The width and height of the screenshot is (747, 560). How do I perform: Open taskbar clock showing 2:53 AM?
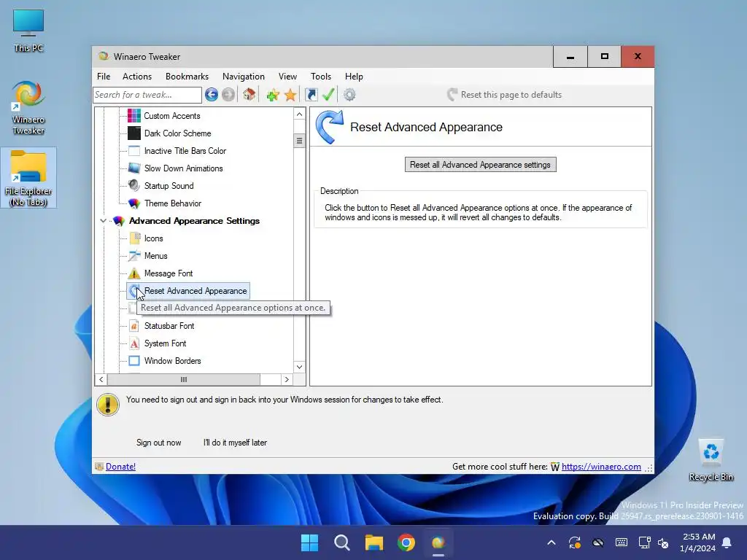click(x=697, y=542)
